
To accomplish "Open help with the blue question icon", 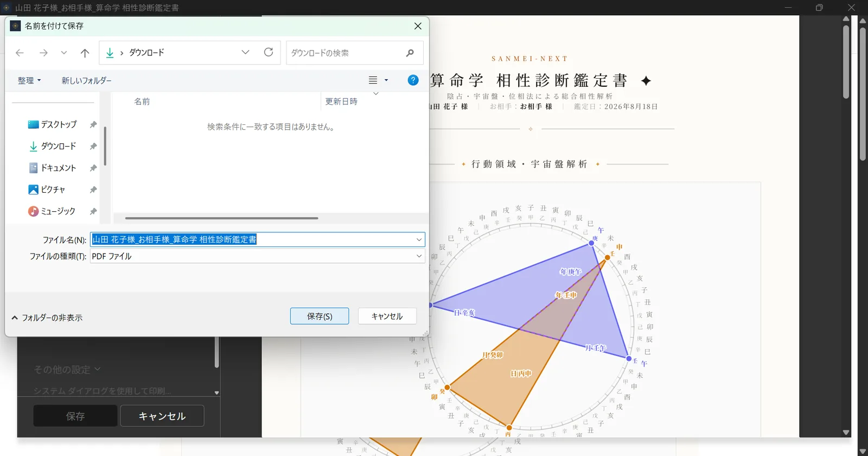I will point(413,80).
